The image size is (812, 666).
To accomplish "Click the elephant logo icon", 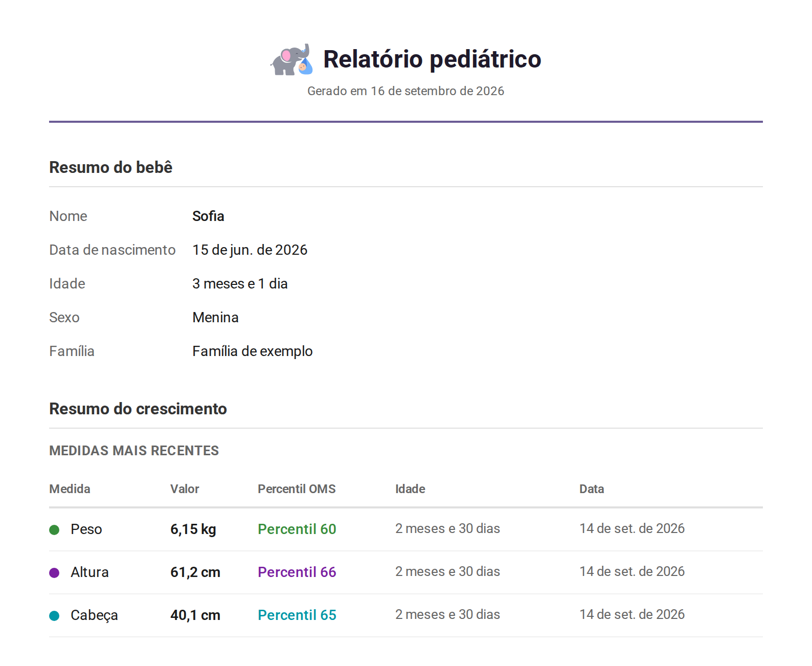I will 291,59.
